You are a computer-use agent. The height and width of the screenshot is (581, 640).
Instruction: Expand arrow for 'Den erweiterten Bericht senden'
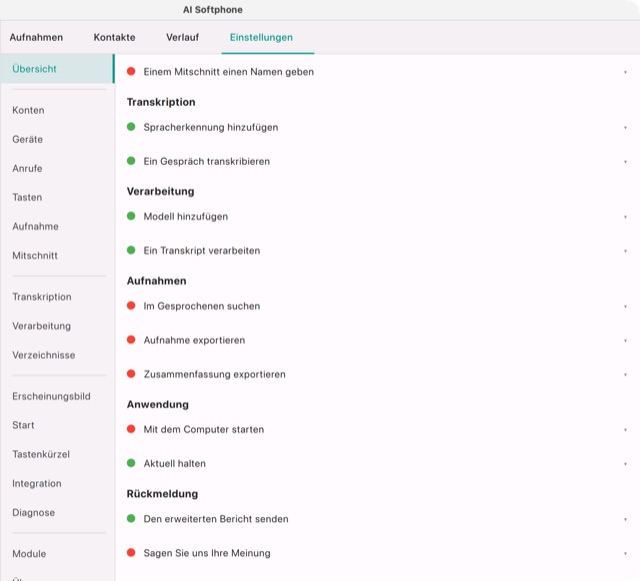pyautogui.click(x=625, y=520)
